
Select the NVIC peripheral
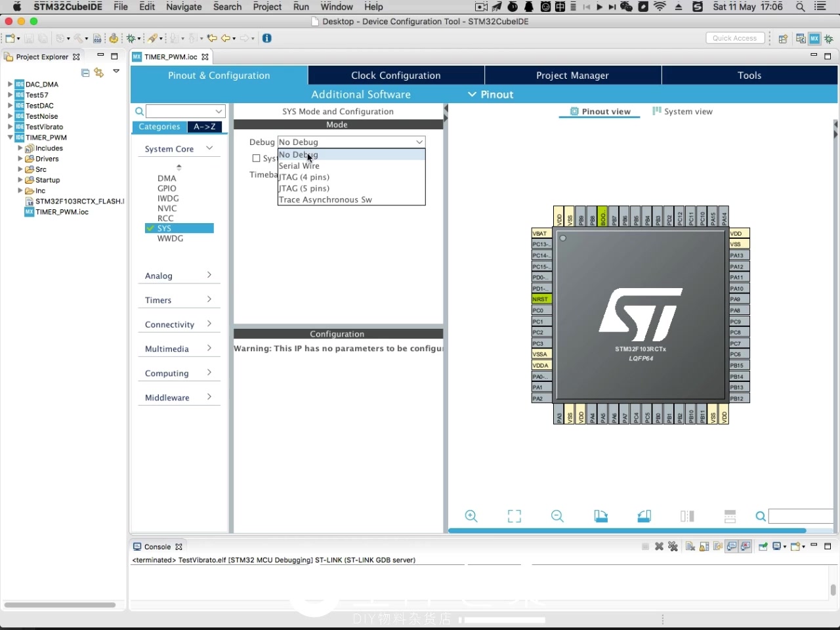[167, 209]
